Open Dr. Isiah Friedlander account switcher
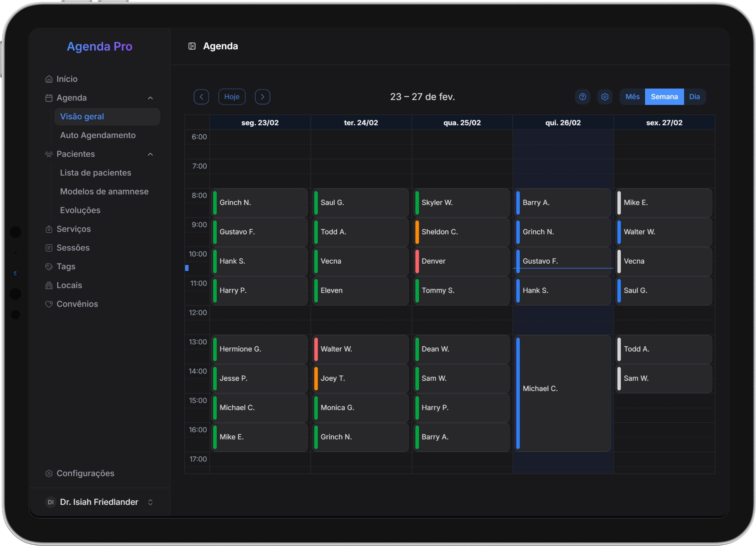The height and width of the screenshot is (546, 756). pos(150,502)
